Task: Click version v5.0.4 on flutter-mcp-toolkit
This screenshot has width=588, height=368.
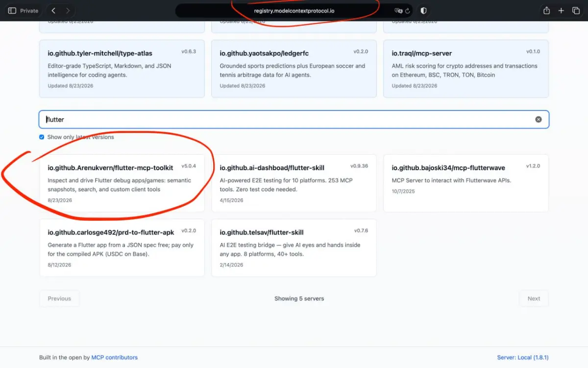Action: (189, 166)
